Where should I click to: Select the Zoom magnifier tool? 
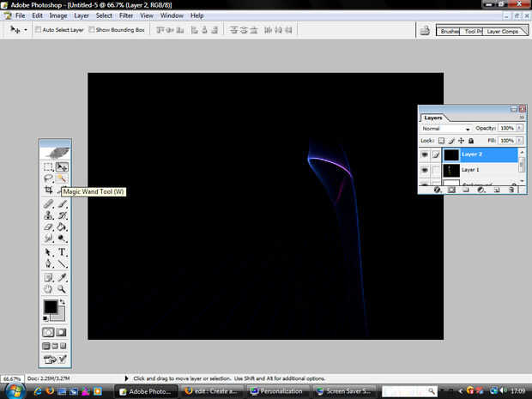pos(62,289)
